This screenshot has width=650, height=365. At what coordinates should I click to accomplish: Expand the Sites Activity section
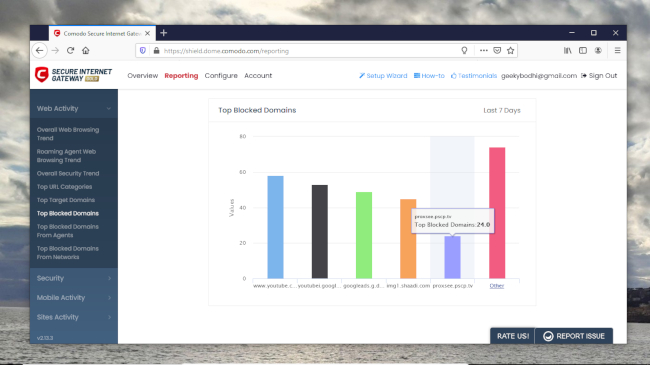(x=74, y=317)
